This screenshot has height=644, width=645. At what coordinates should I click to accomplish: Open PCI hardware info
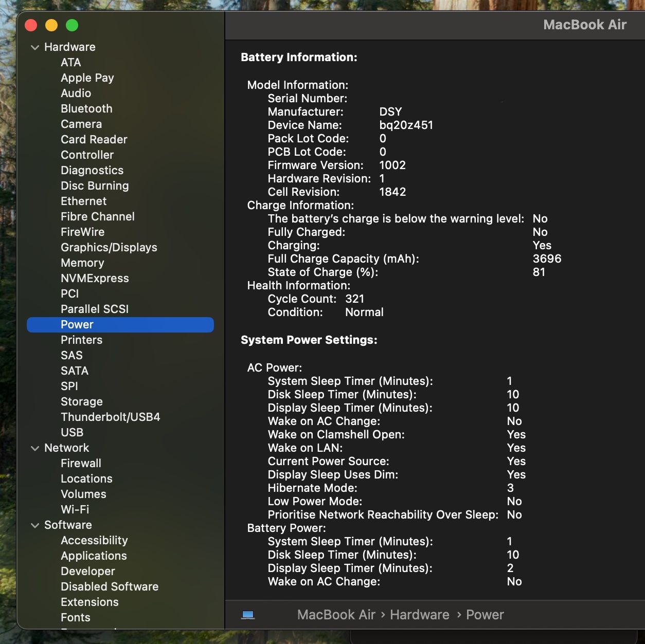pos(70,294)
